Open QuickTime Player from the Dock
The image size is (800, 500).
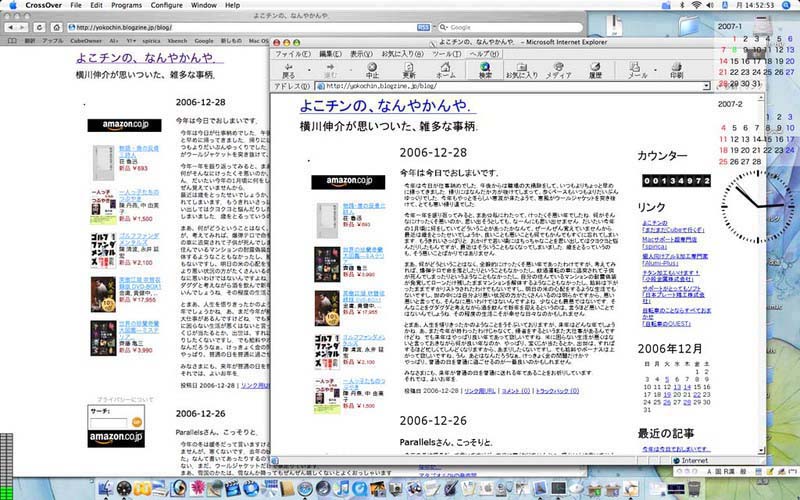tap(359, 489)
